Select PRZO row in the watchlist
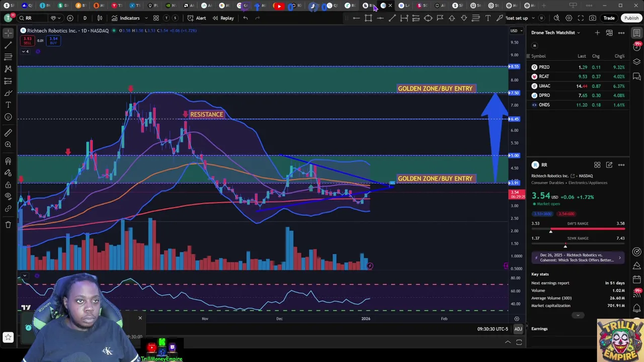This screenshot has height=362, width=644. pyautogui.click(x=578, y=67)
